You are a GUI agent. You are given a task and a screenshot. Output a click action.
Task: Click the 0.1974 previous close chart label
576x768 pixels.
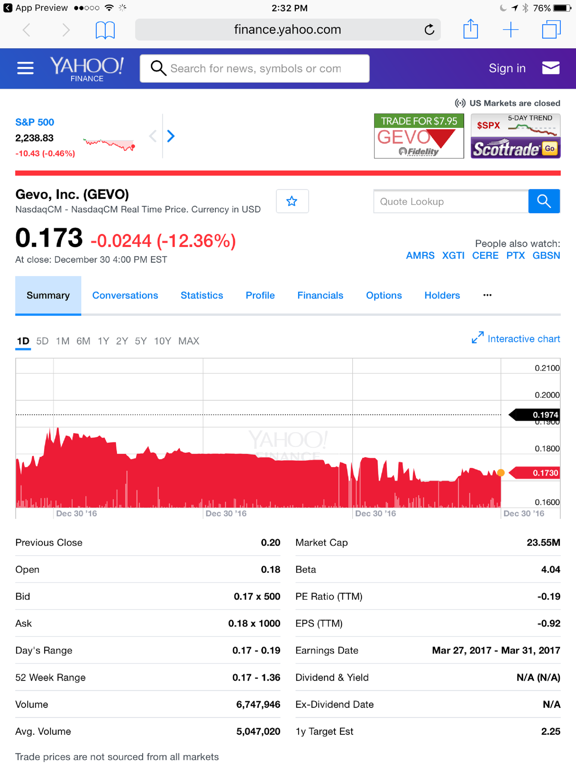tap(535, 415)
